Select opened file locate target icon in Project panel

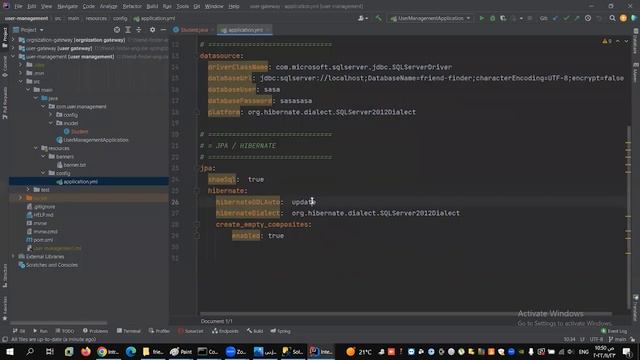(x=117, y=30)
